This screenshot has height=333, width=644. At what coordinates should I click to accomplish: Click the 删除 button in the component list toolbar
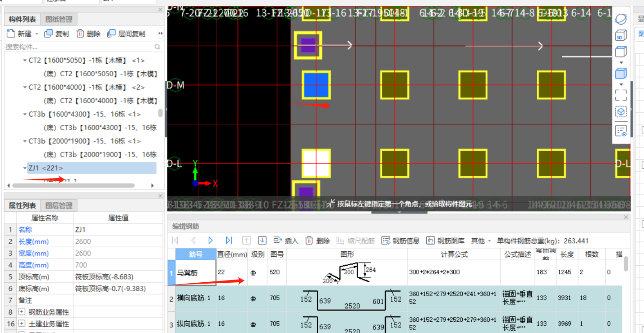tap(88, 34)
